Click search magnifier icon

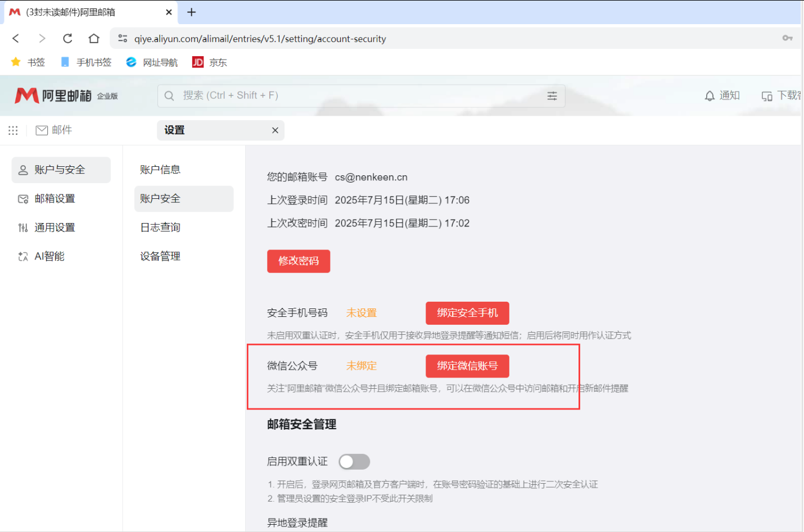(x=169, y=96)
